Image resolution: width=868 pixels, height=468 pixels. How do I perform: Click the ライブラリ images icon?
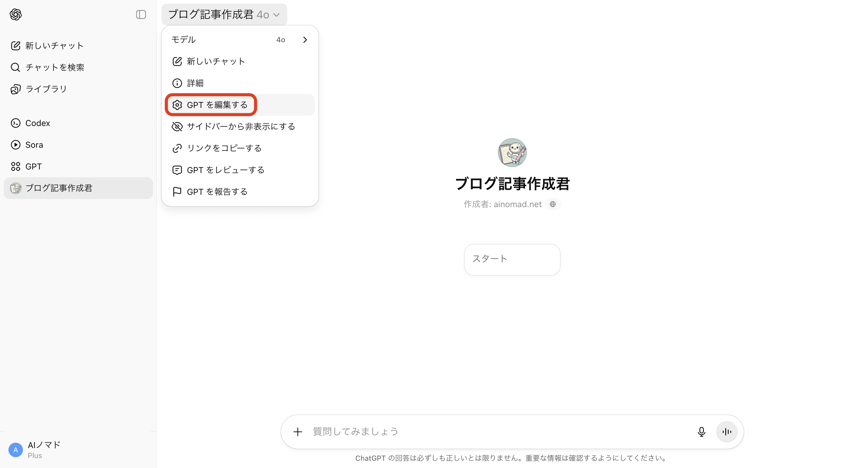(x=15, y=89)
